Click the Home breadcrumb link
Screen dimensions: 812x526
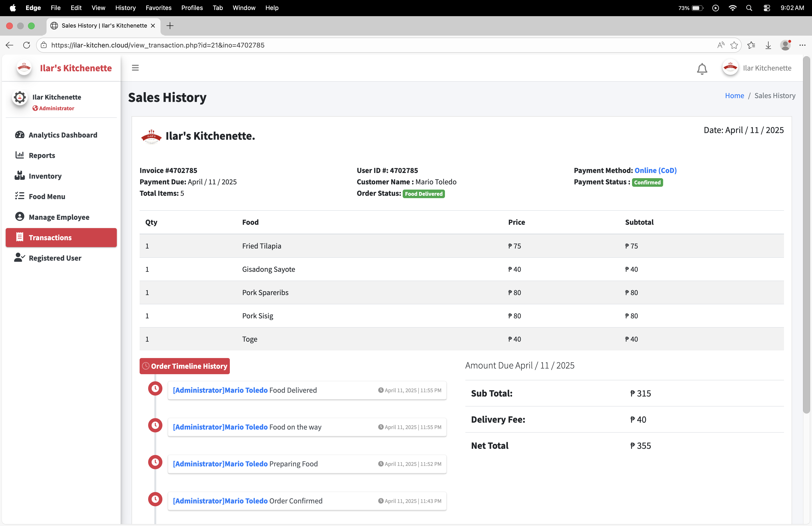click(734, 96)
